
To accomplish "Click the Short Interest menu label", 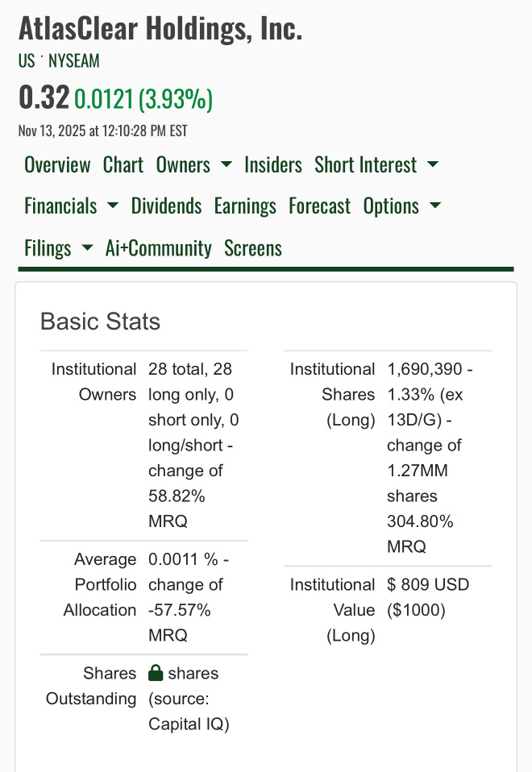I will pyautogui.click(x=365, y=164).
